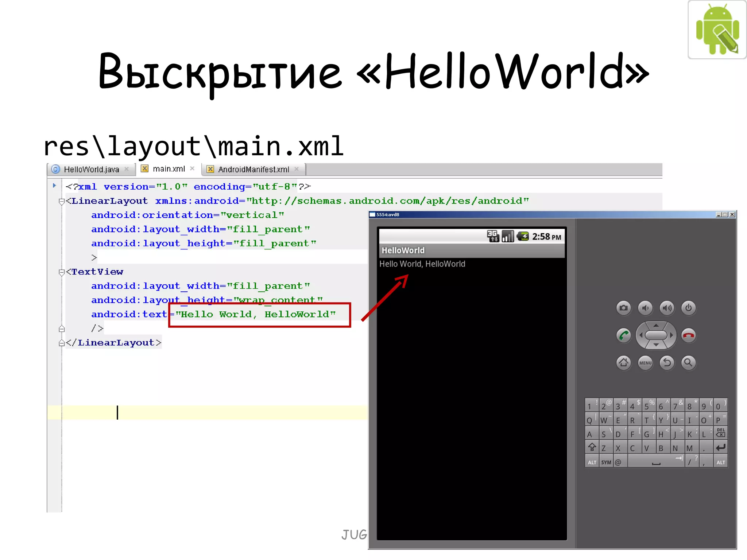This screenshot has height=560, width=747.
Task: Click the battery status icon
Action: tap(523, 236)
